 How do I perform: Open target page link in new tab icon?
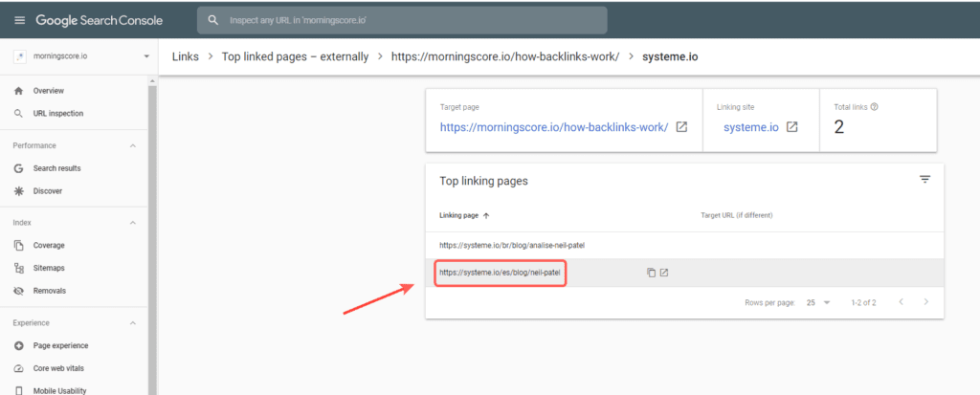(682, 127)
